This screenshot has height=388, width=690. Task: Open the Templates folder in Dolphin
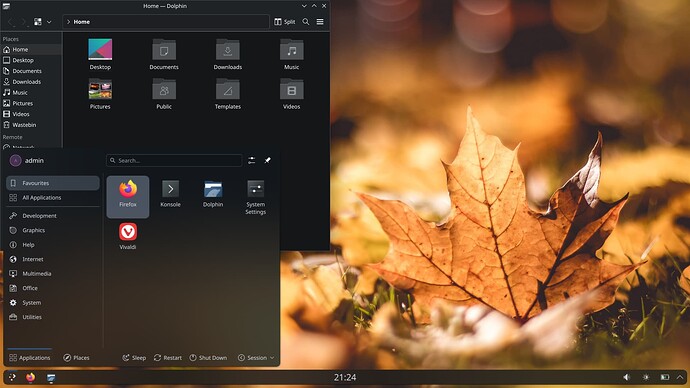(228, 94)
